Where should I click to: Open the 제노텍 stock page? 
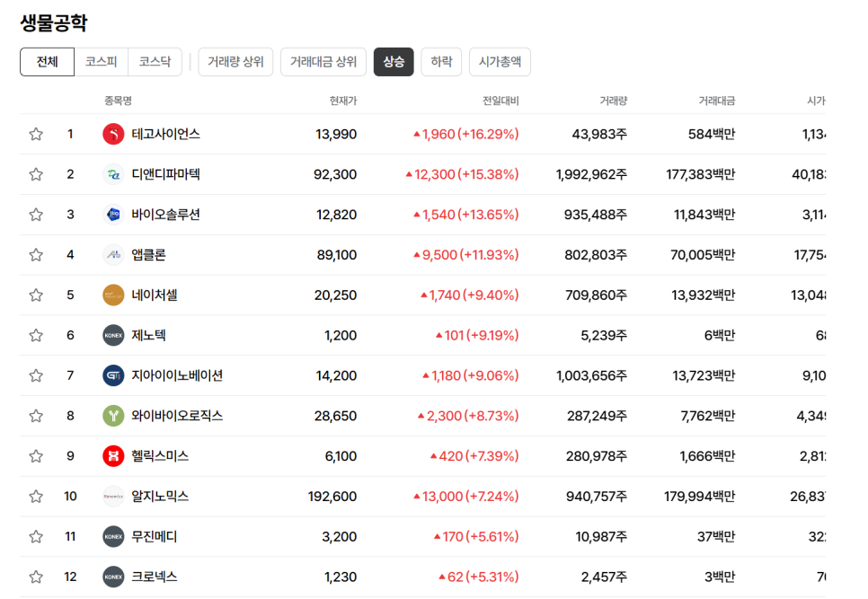(148, 335)
